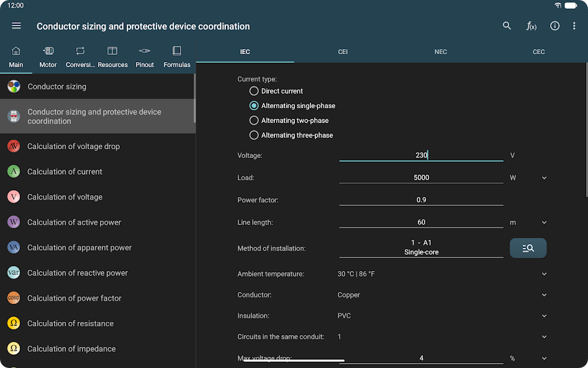The image size is (588, 368).
Task: Click the Line length input field
Action: tap(421, 222)
